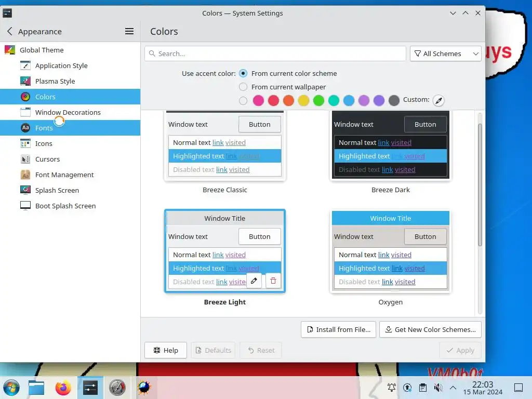Click Install from File button
The height and width of the screenshot is (399, 532).
pyautogui.click(x=338, y=329)
